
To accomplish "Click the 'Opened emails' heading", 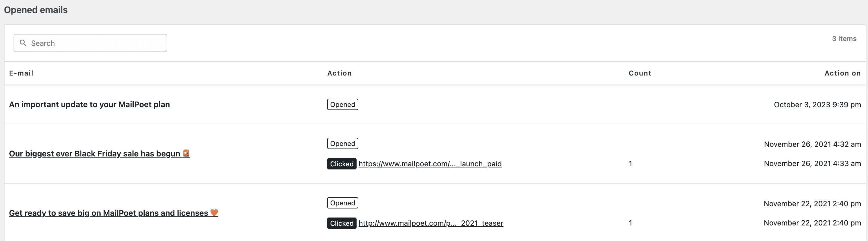I will click(x=36, y=10).
